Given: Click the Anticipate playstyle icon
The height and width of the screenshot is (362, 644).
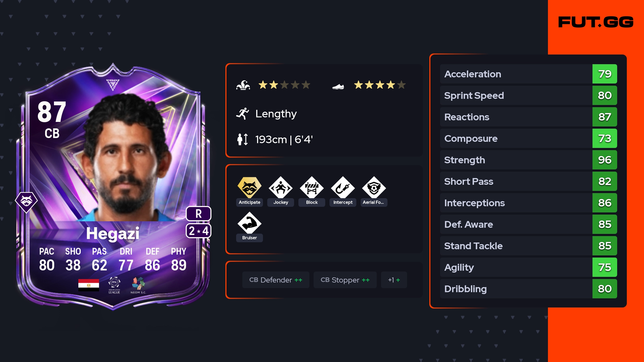Looking at the screenshot, I should pos(249,187).
